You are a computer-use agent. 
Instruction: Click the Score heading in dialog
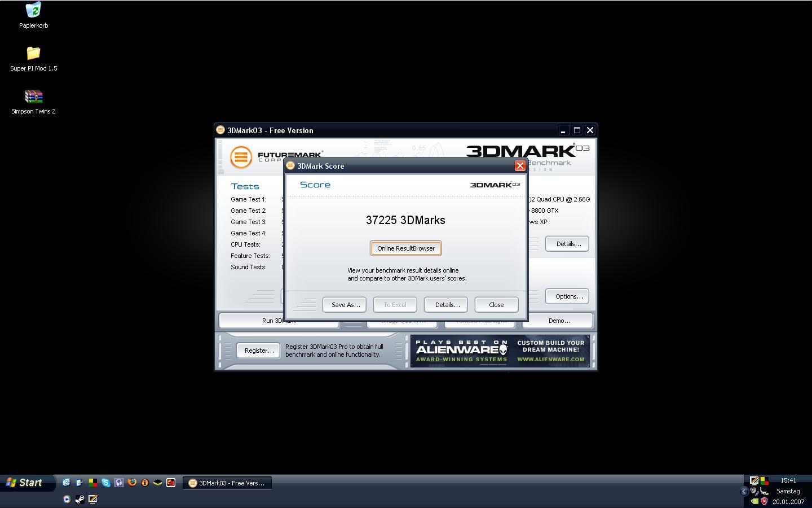click(x=315, y=185)
